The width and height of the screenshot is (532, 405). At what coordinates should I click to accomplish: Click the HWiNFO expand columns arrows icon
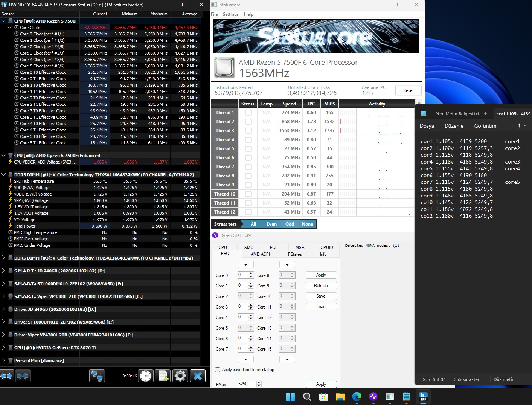(7, 376)
